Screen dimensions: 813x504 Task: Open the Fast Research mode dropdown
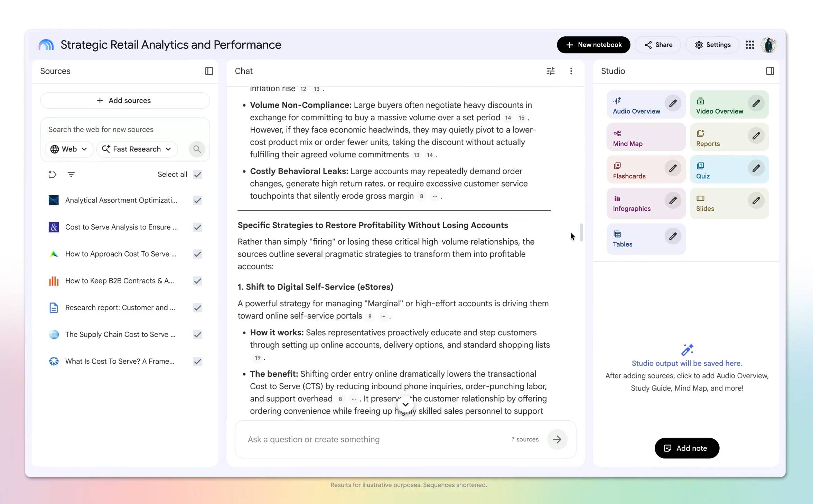click(x=137, y=149)
